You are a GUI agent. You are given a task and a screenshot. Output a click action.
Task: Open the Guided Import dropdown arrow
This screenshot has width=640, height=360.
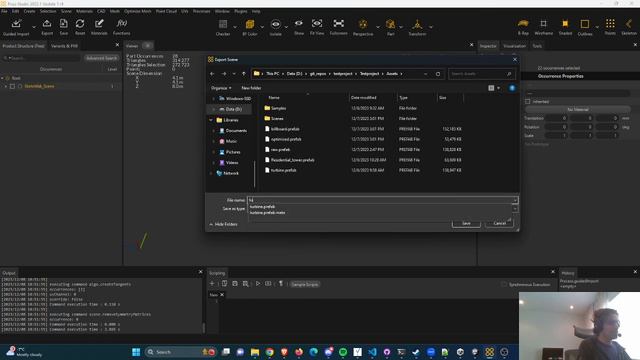click(x=33, y=27)
